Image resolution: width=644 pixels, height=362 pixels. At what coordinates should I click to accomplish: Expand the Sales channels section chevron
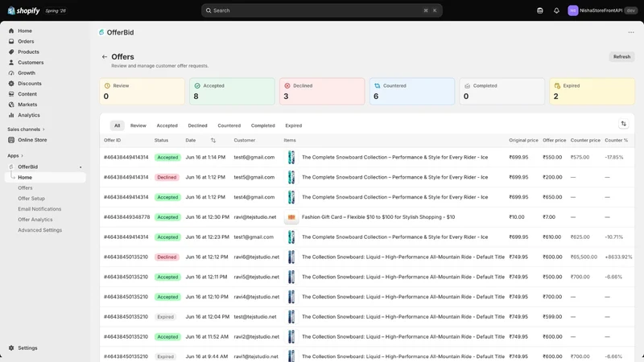[x=43, y=130]
